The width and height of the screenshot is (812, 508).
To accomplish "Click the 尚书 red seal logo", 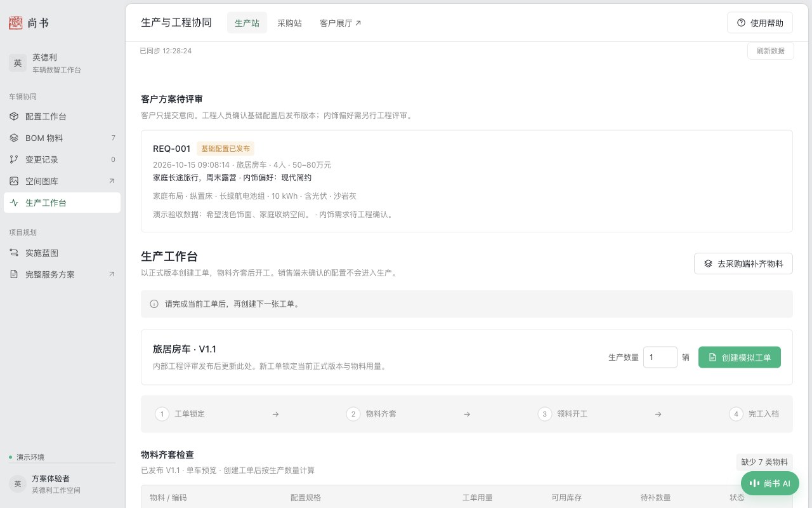I will coord(15,23).
